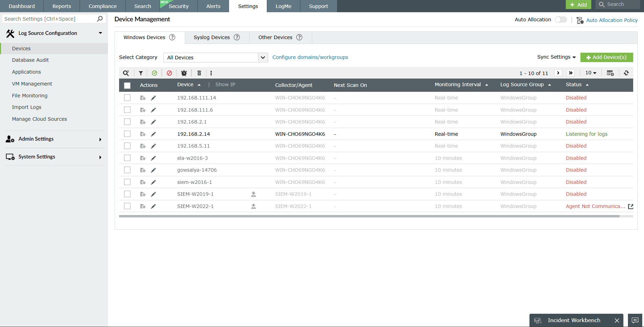Check the checkbox for device 192.168.2.14
This screenshot has width=644, height=327.
coord(127,134)
